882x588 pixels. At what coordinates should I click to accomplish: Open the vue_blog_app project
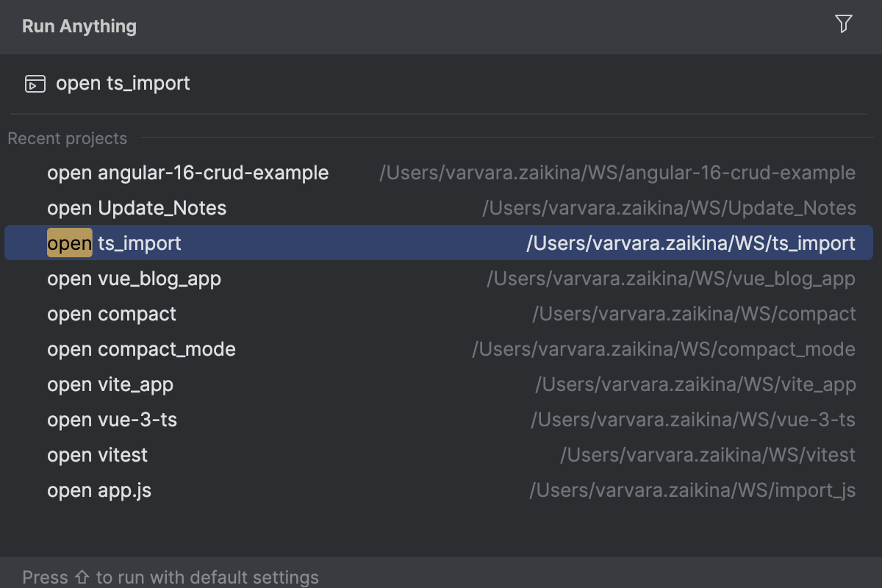point(134,279)
